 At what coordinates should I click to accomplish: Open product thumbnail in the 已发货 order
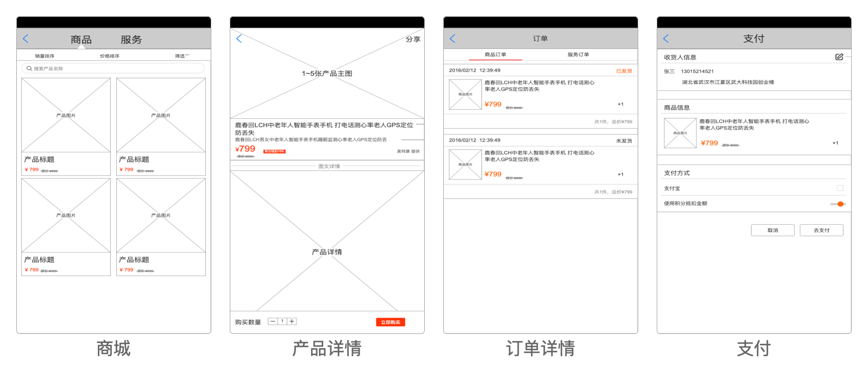tap(466, 94)
